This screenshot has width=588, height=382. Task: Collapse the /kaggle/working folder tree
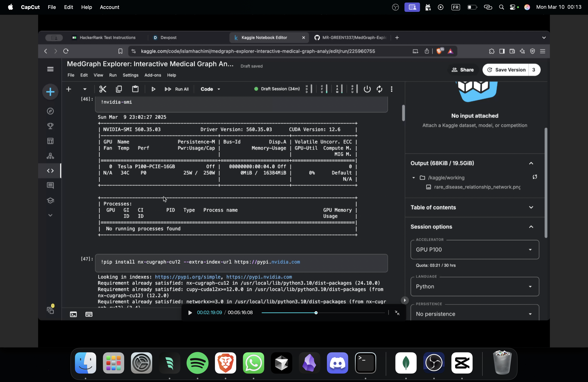pos(413,178)
